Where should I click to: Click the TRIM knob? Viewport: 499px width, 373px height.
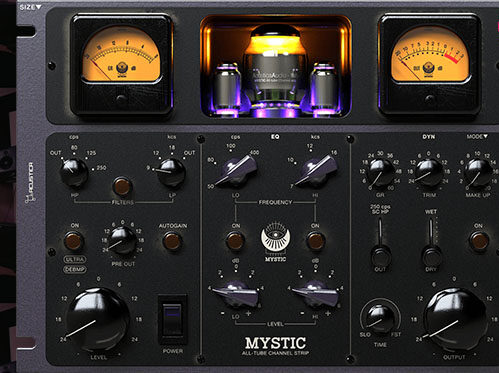[429, 173]
